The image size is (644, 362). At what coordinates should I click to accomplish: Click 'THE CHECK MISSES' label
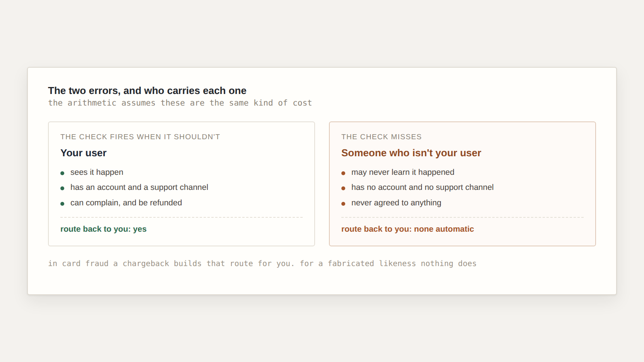[x=381, y=137]
